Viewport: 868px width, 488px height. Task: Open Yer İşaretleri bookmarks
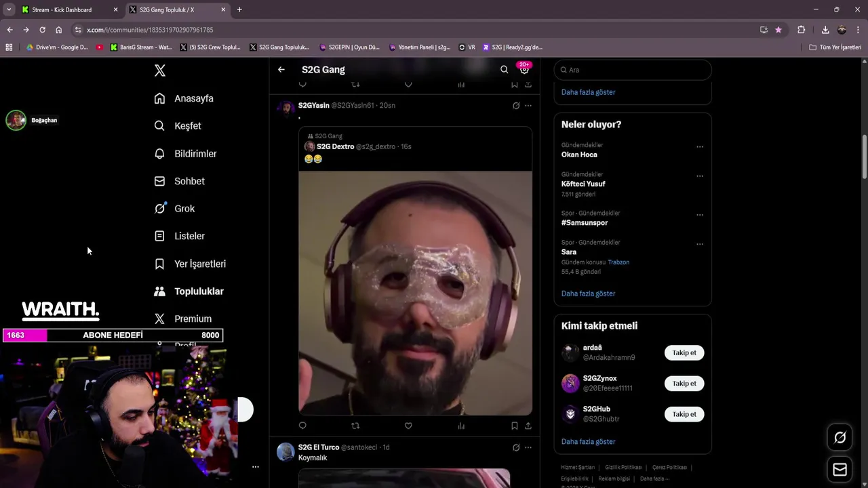click(x=190, y=264)
